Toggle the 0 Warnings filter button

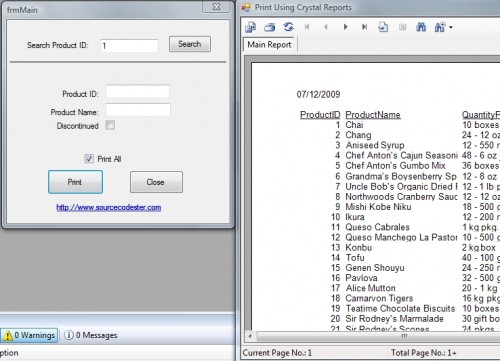click(x=29, y=335)
